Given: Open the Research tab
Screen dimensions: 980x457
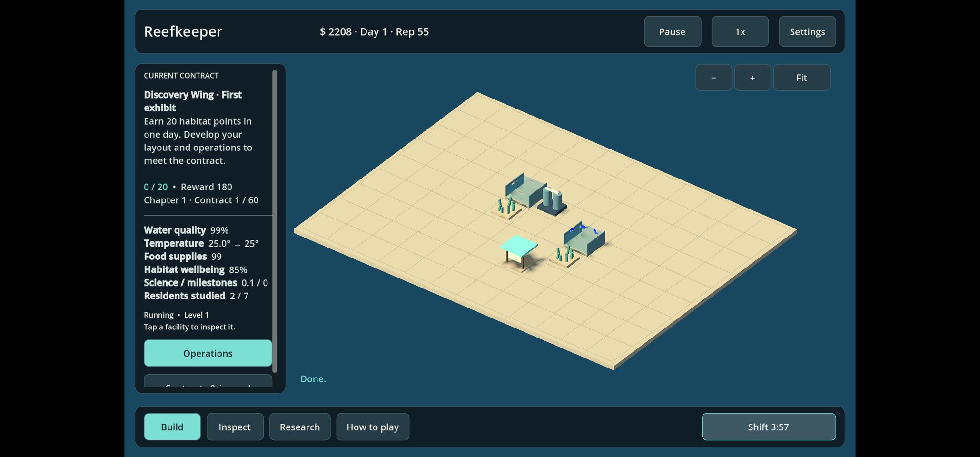Looking at the screenshot, I should [x=300, y=427].
